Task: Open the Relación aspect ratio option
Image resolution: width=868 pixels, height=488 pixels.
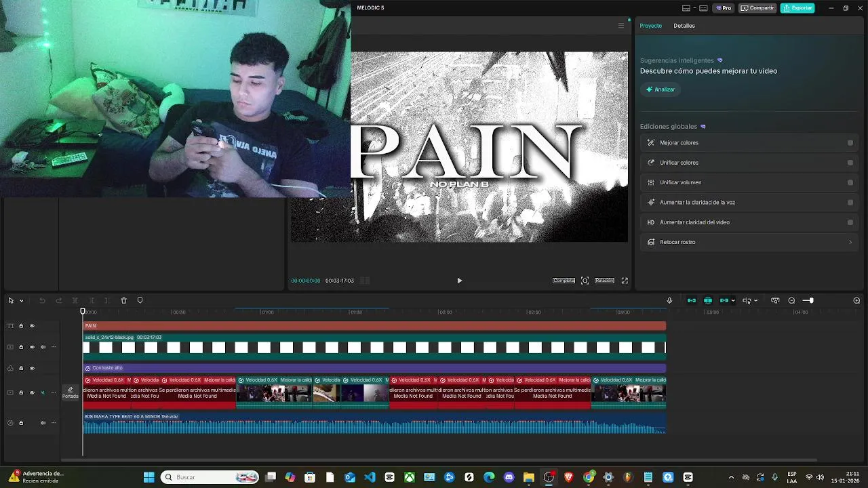Action: click(x=604, y=281)
